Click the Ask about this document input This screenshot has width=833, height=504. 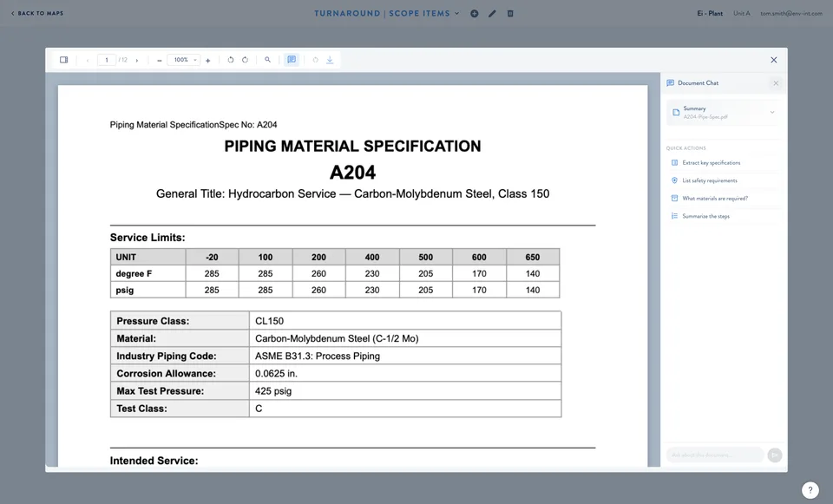(x=714, y=455)
